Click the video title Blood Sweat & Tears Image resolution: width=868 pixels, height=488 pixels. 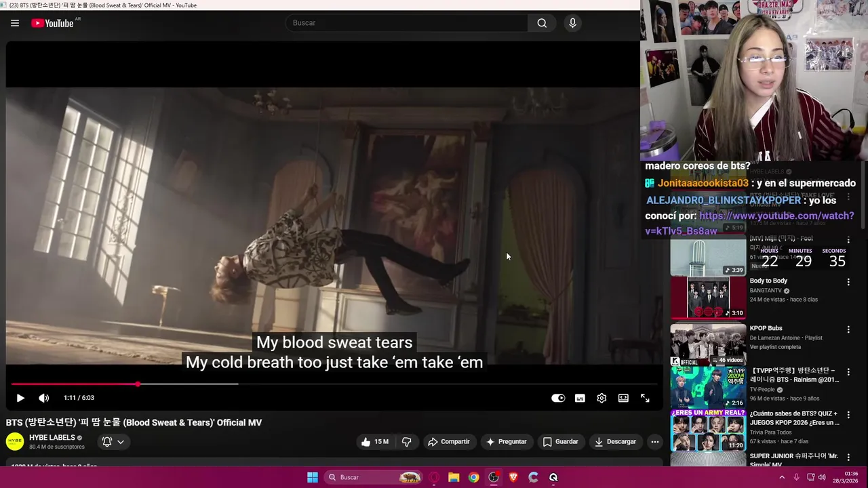click(134, 422)
